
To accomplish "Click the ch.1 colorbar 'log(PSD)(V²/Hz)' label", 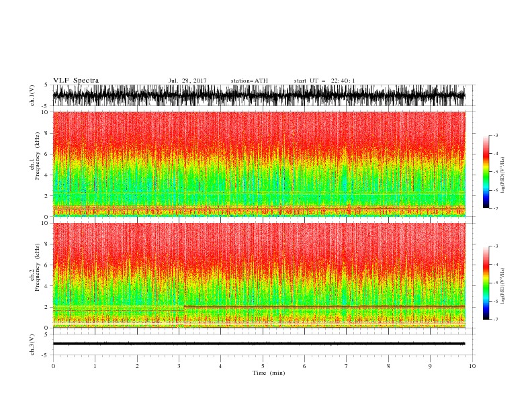I will pos(503,175).
